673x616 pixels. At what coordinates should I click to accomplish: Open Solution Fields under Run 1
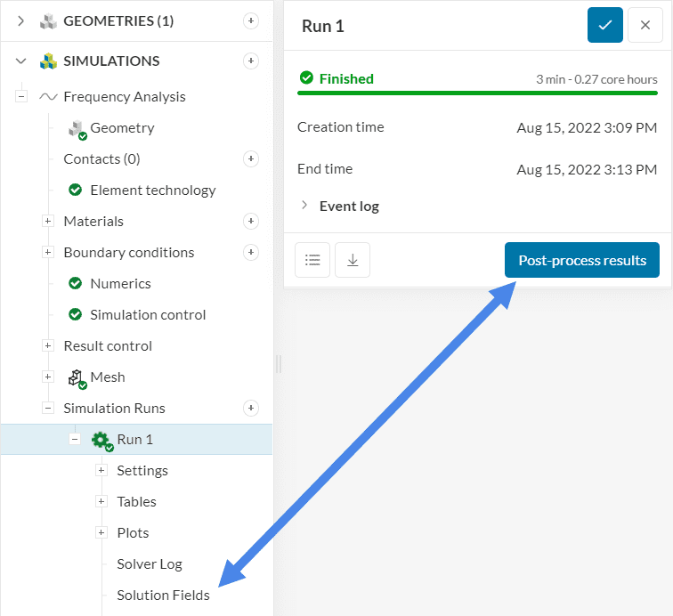(163, 595)
